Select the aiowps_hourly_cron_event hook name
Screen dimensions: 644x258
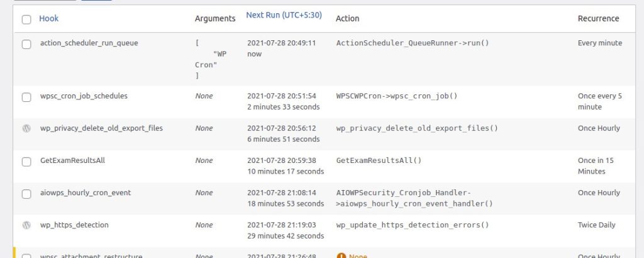coord(86,193)
